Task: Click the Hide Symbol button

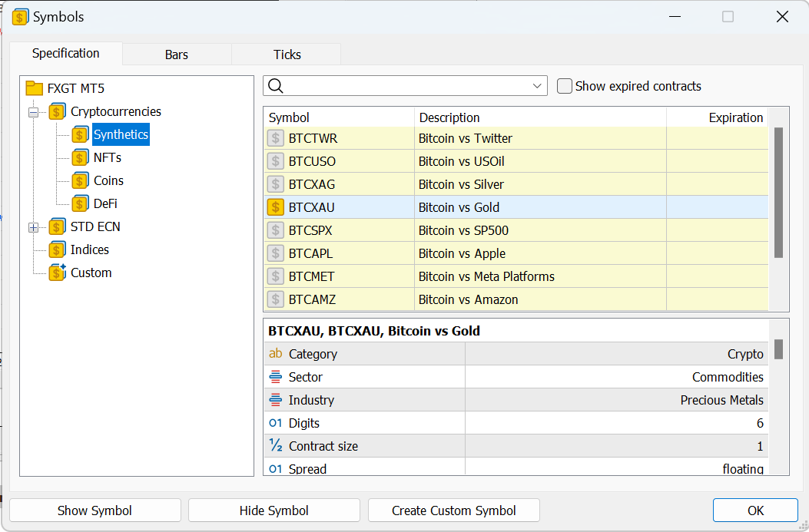Action: pyautogui.click(x=274, y=511)
